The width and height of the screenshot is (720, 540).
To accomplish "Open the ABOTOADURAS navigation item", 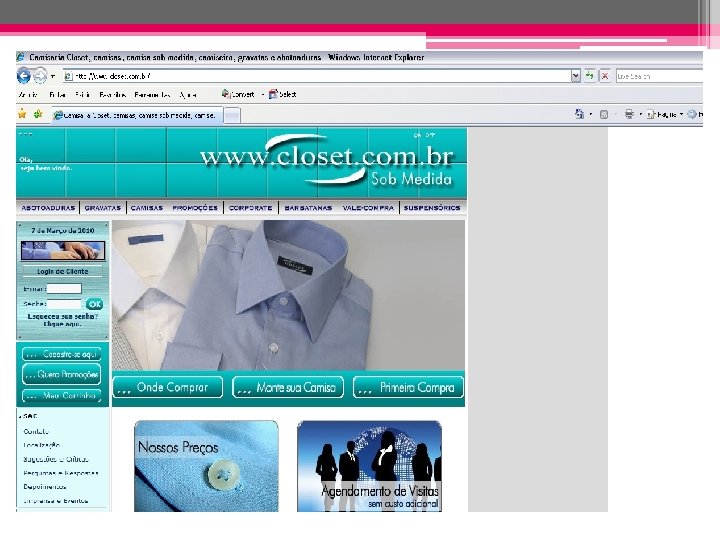I will click(x=48, y=208).
